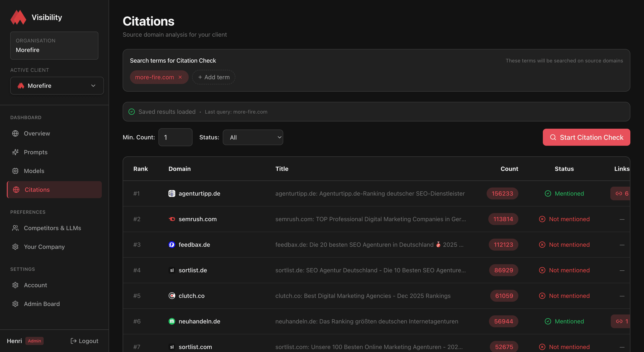This screenshot has width=644, height=352.
Task: Click the Start Citation Check button
Action: point(586,137)
